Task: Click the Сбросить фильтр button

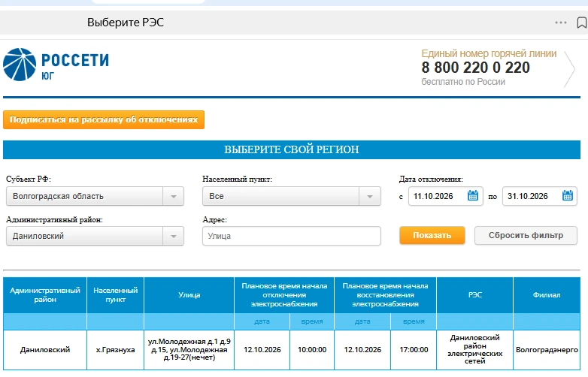Action: click(x=526, y=236)
